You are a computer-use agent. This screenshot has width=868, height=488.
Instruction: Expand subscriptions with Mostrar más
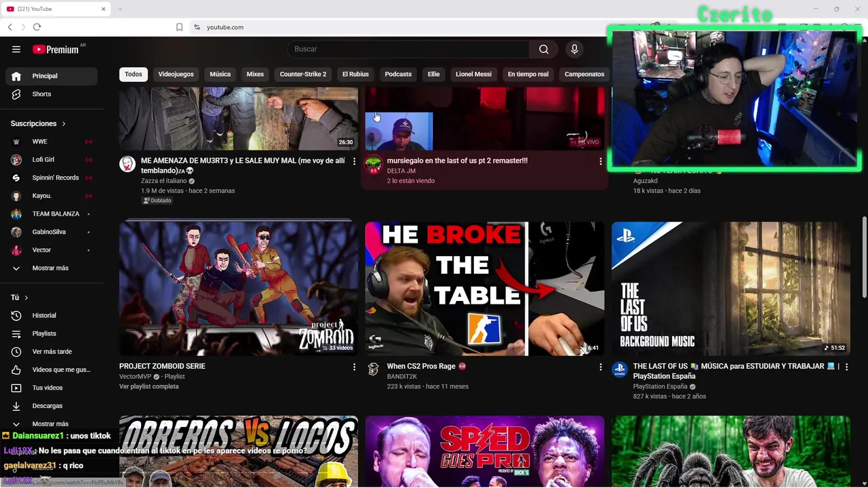52,268
